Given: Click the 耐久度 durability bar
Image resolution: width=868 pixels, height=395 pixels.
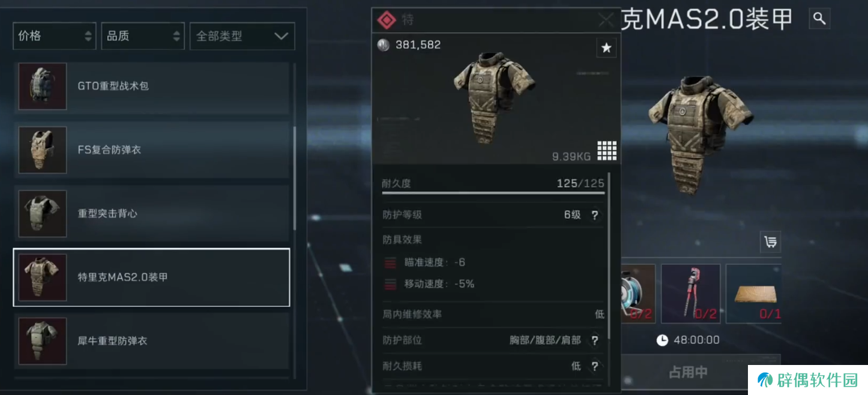Looking at the screenshot, I should (493, 193).
